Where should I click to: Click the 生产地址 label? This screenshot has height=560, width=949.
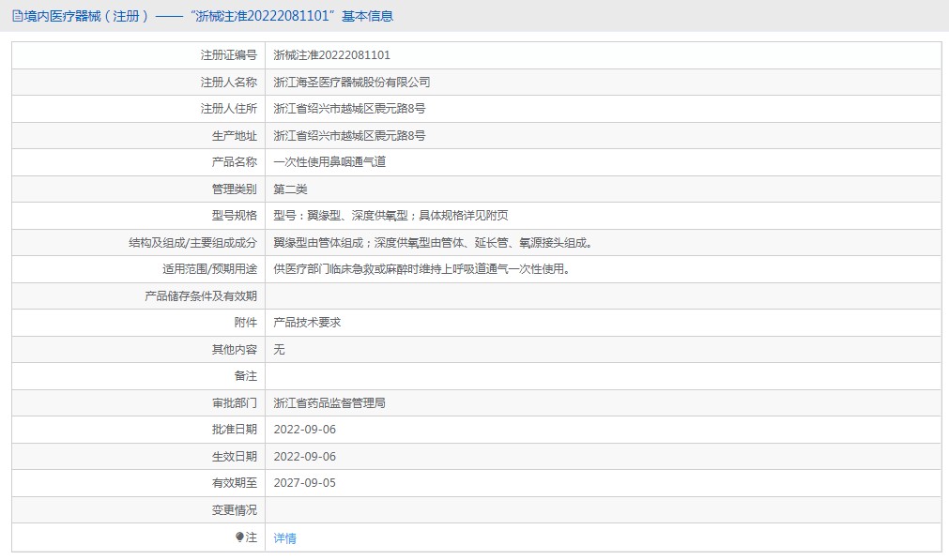pos(235,135)
